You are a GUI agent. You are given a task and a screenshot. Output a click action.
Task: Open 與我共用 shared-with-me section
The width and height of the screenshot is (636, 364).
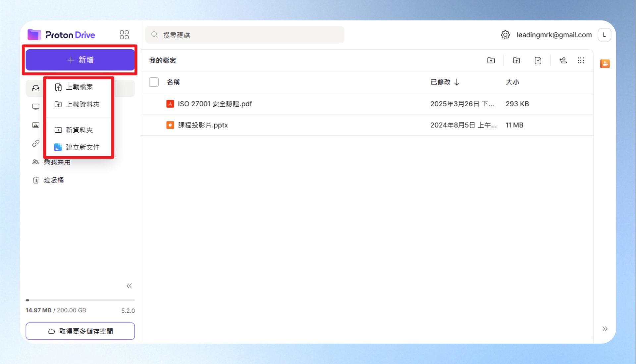(57, 162)
